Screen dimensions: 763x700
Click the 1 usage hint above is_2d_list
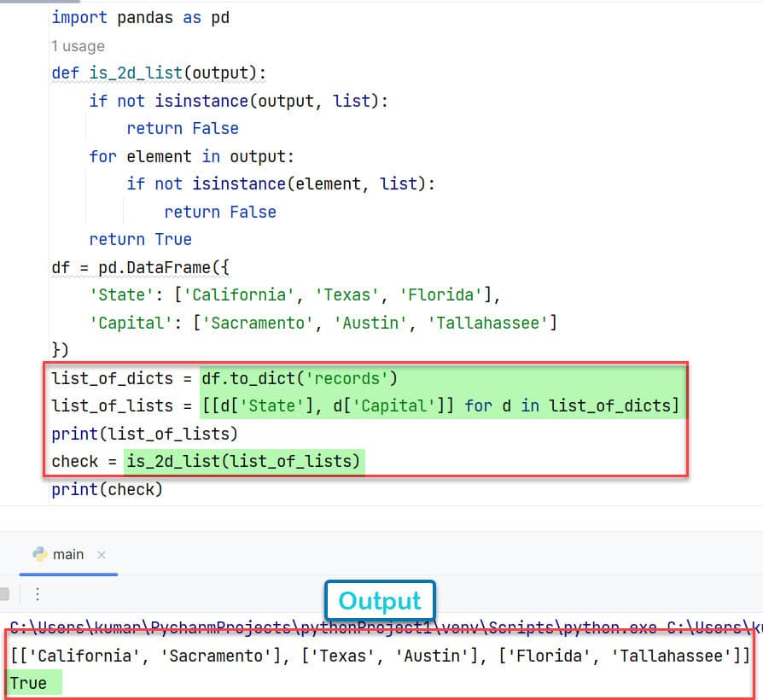[77, 45]
